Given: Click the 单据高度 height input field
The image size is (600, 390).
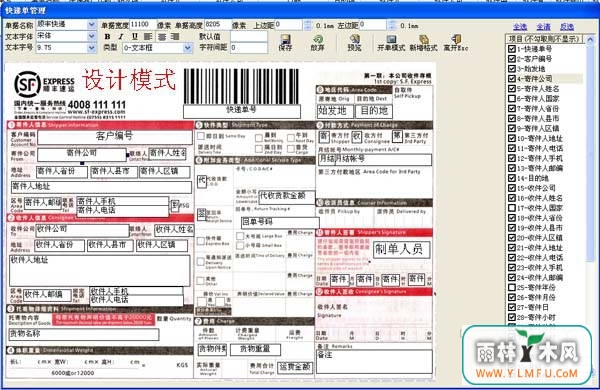Looking at the screenshot, I should pyautogui.click(x=218, y=25).
